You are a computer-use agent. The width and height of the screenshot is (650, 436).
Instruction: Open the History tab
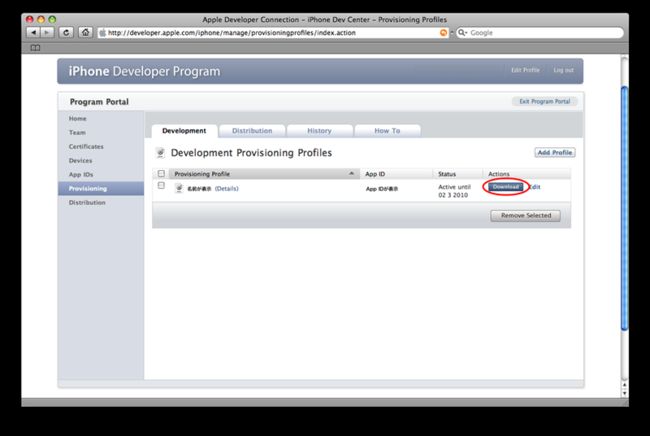click(x=319, y=131)
